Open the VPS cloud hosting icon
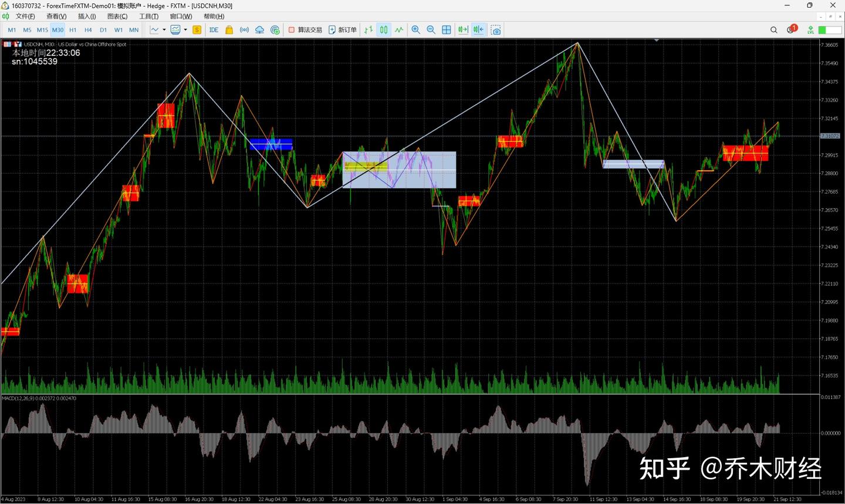This screenshot has height=504, width=845. pos(260,30)
